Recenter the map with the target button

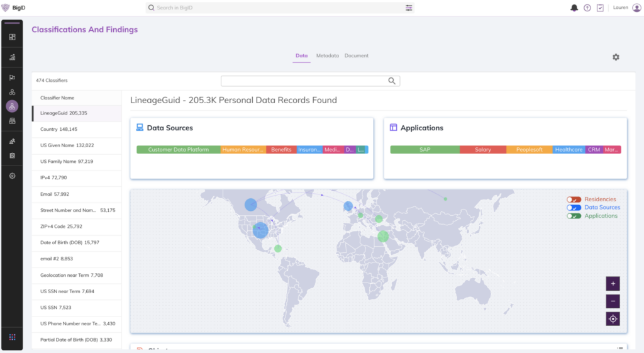coord(613,319)
